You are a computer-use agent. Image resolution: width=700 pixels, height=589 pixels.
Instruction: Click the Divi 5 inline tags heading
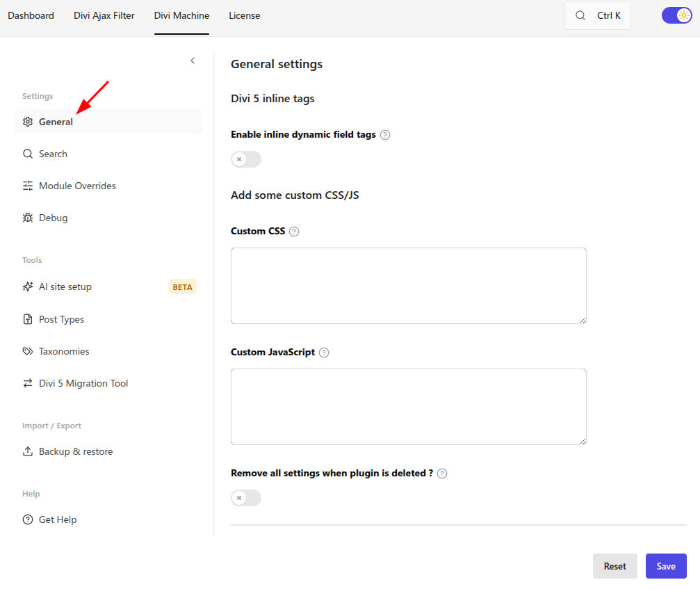[272, 99]
